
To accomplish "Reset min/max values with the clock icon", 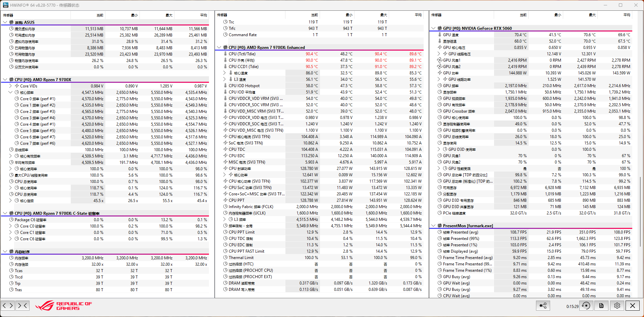I will coord(586,306).
